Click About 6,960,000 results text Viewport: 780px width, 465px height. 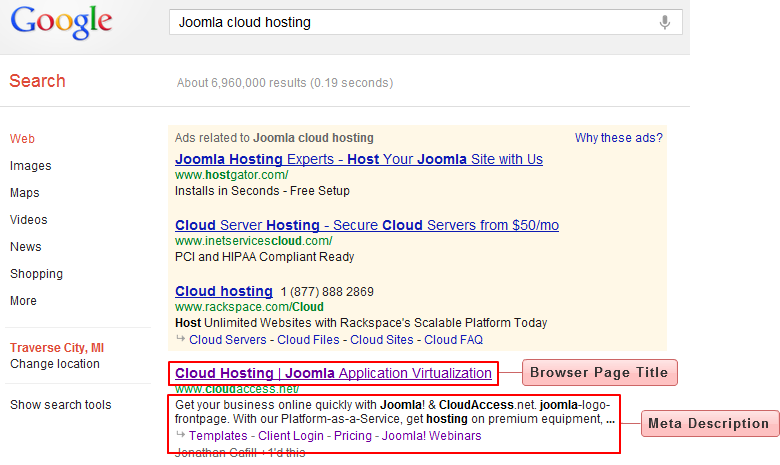[x=285, y=83]
